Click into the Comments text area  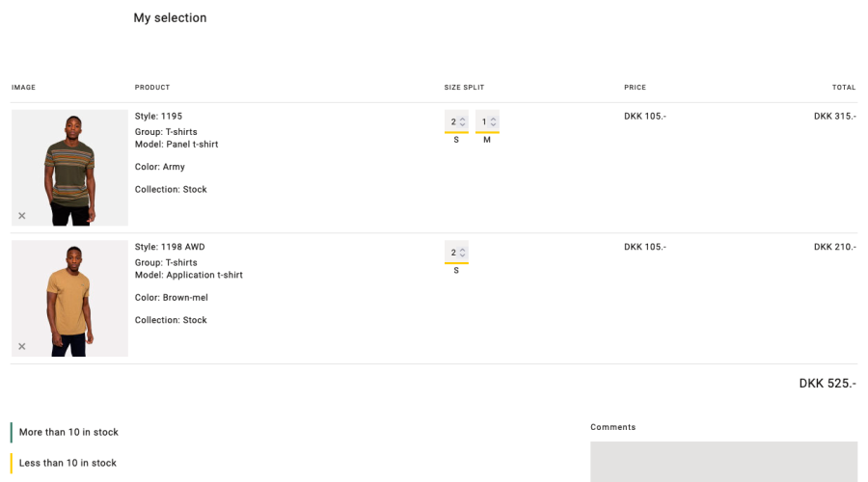click(x=723, y=461)
